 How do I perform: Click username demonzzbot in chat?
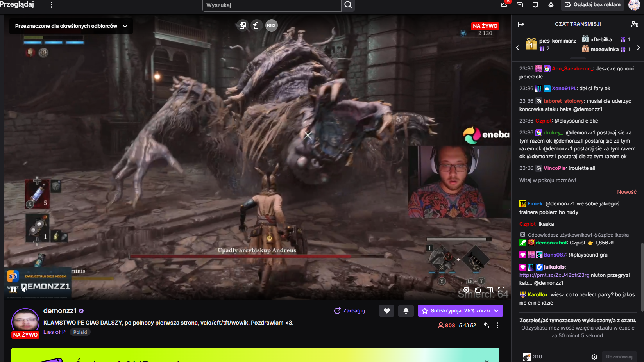point(551,243)
